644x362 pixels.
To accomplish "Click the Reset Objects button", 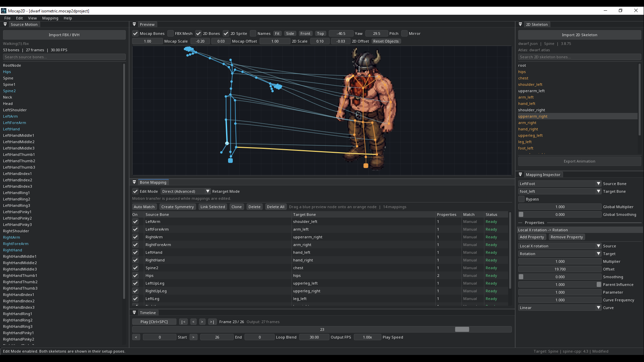I will coord(386,41).
